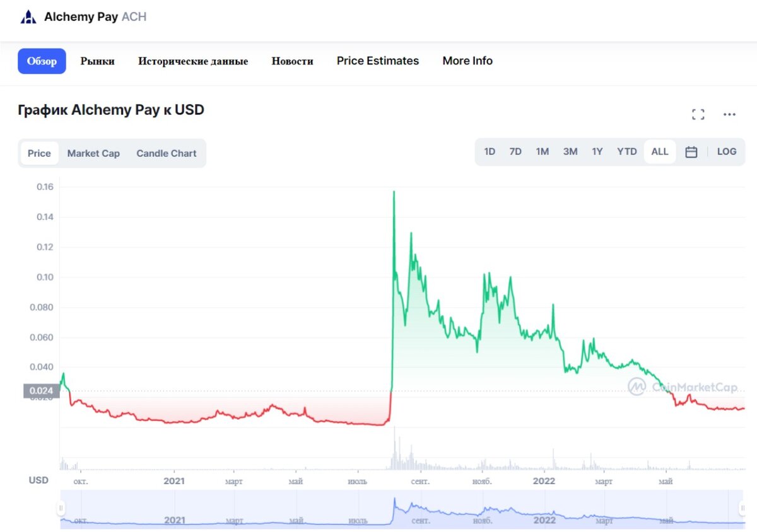Open the three-dots chart options menu
Image resolution: width=757 pixels, height=532 pixels.
pos(729,114)
